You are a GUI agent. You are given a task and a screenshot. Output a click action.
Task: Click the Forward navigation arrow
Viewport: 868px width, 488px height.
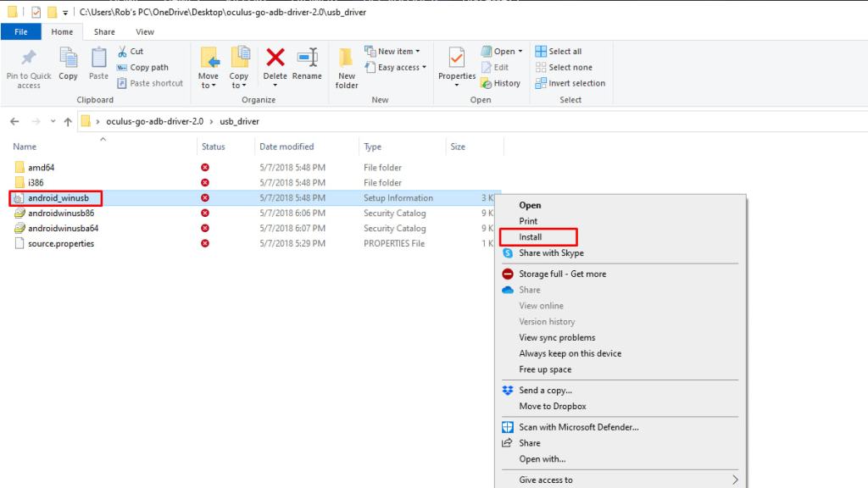click(x=36, y=122)
